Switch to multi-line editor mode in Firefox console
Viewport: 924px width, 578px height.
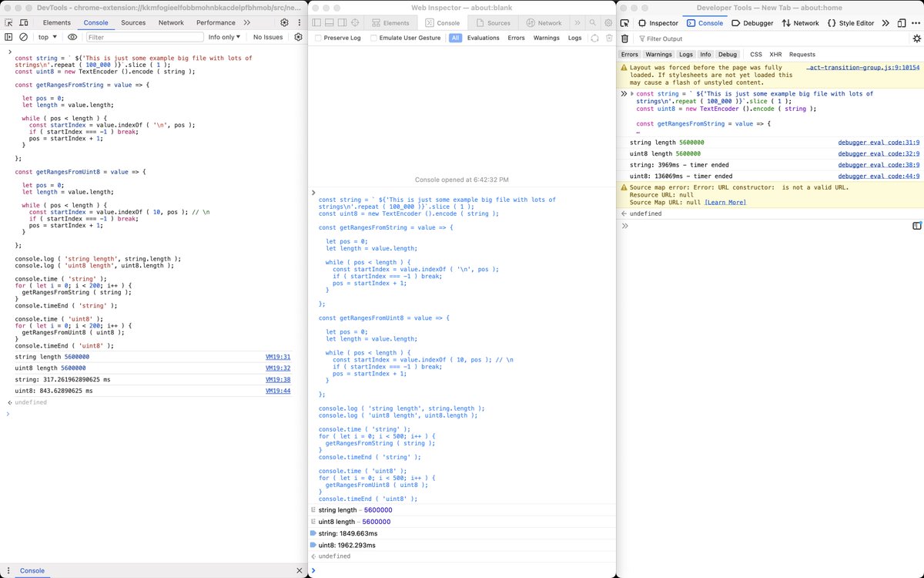tap(917, 226)
